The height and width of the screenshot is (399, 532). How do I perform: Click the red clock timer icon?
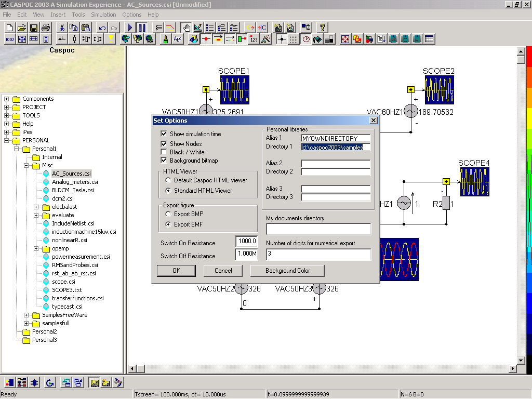point(306,39)
